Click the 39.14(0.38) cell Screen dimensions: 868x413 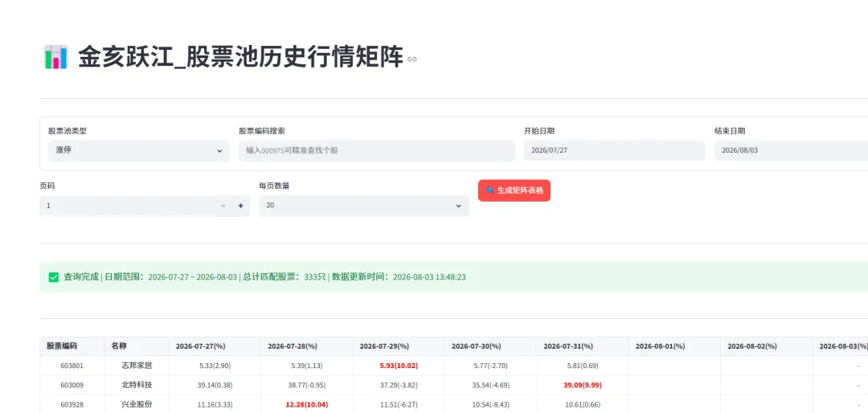click(215, 386)
